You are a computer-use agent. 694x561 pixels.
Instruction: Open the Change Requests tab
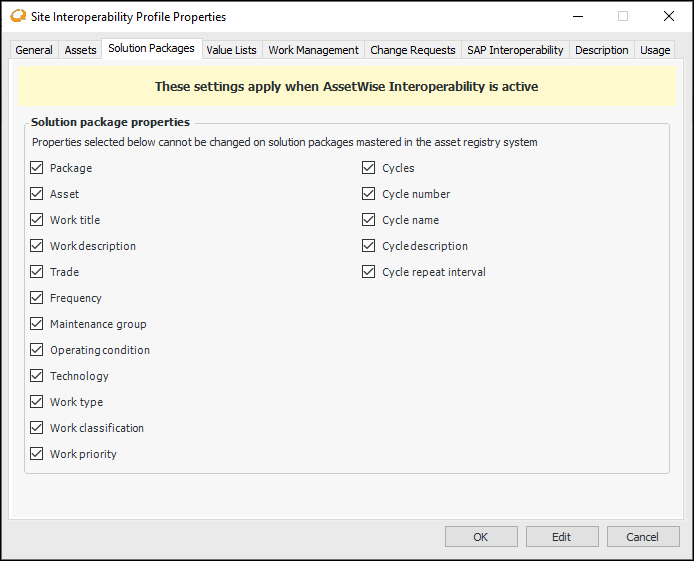tap(412, 50)
